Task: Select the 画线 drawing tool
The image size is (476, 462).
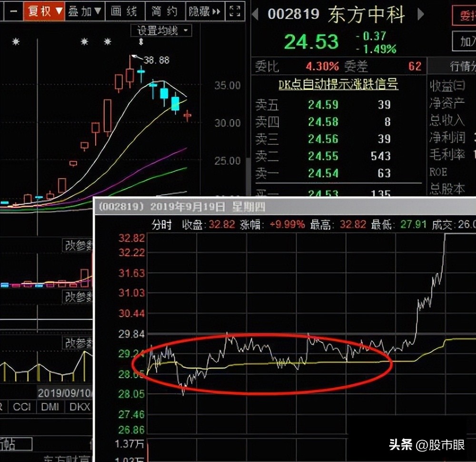Action: click(x=125, y=11)
